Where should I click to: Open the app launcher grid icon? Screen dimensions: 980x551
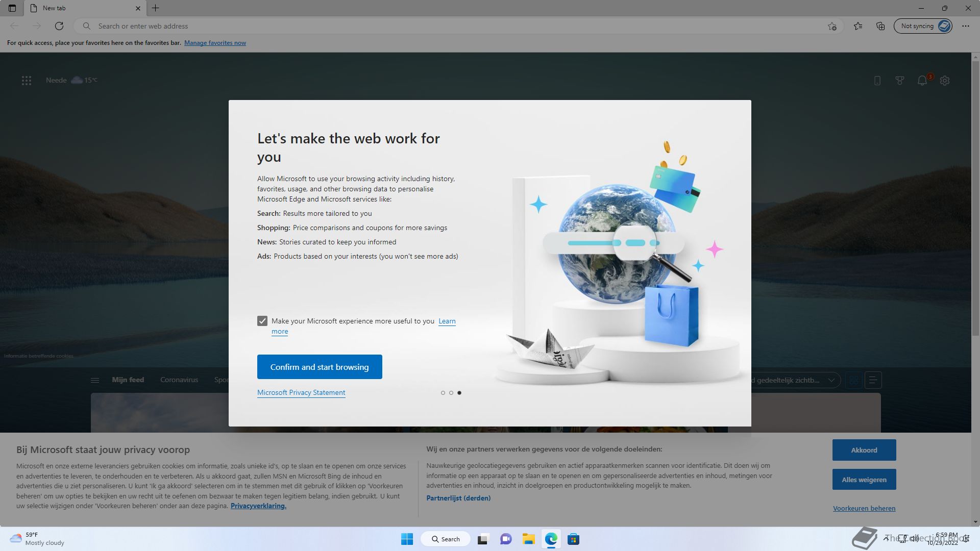27,81
